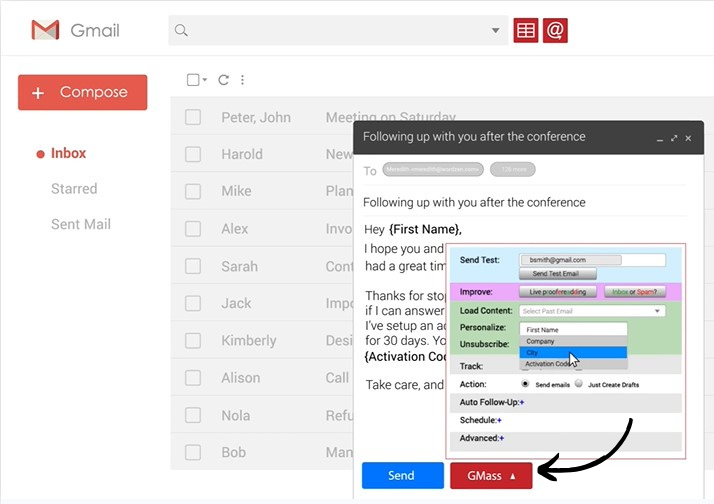Open the email from Kimberly
The height and width of the screenshot is (504, 714).
click(249, 341)
